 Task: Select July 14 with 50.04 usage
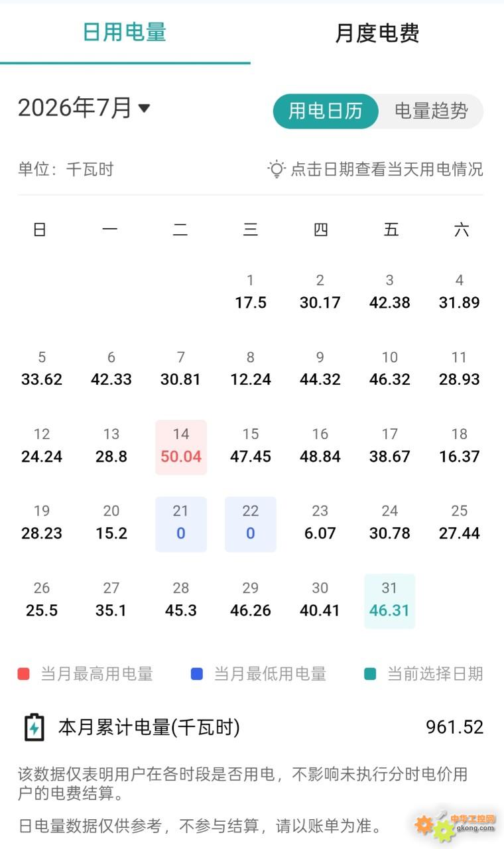pos(181,447)
